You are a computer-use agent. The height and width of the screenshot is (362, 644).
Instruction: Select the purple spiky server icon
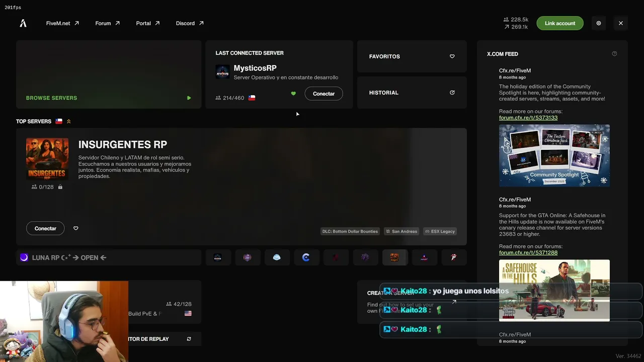[x=365, y=257]
